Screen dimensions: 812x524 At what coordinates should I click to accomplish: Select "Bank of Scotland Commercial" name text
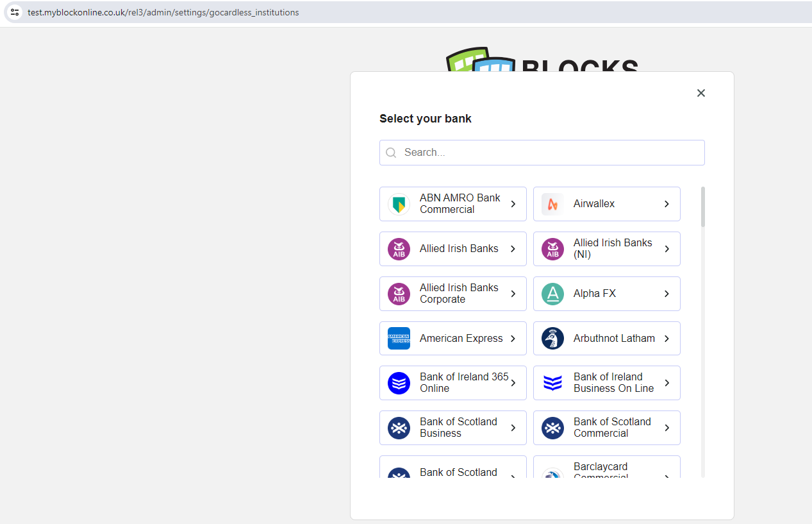pos(612,428)
